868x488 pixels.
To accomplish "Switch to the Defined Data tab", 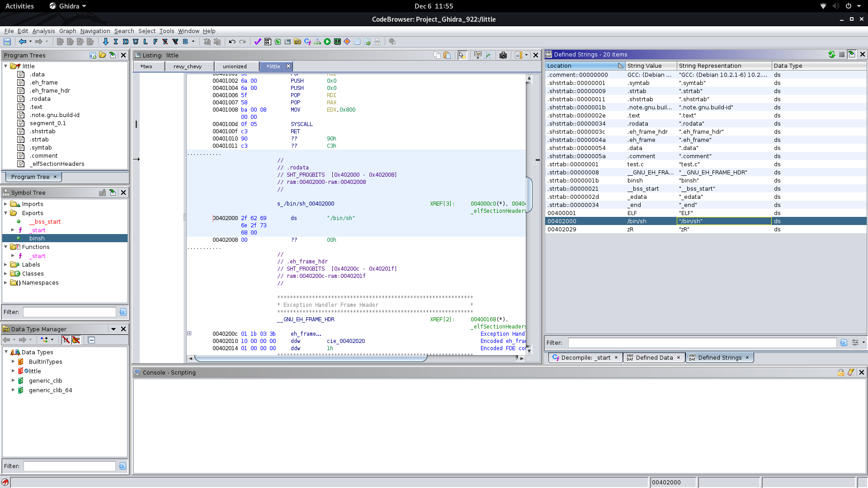I will pos(654,357).
